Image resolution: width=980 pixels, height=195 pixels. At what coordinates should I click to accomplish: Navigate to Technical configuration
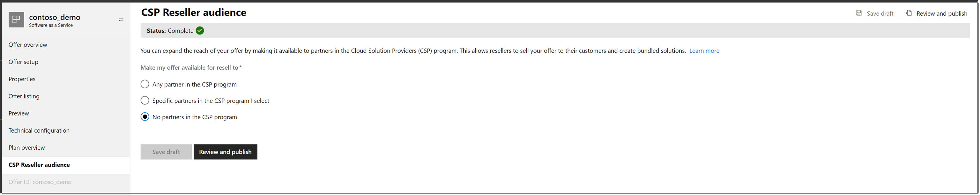[x=39, y=130]
